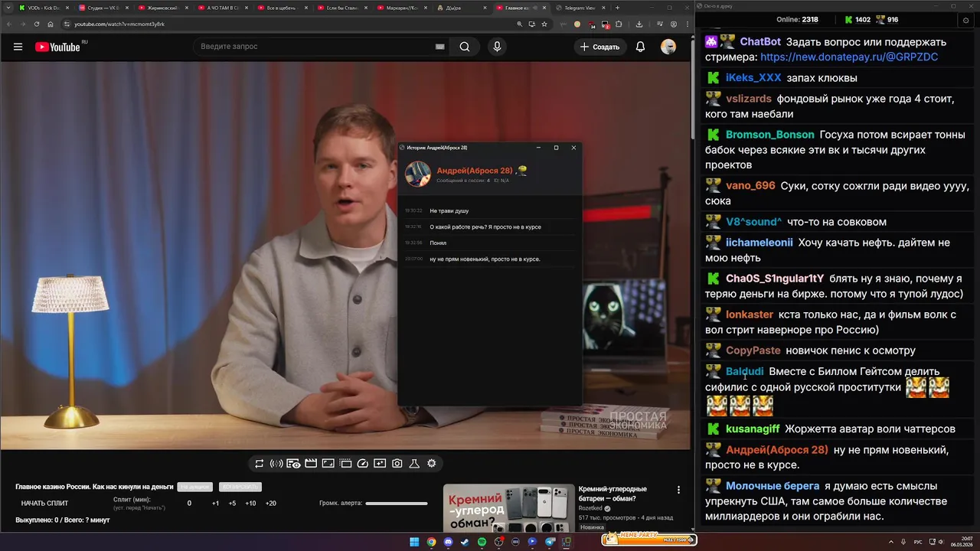Open the Windows Start button

(414, 542)
